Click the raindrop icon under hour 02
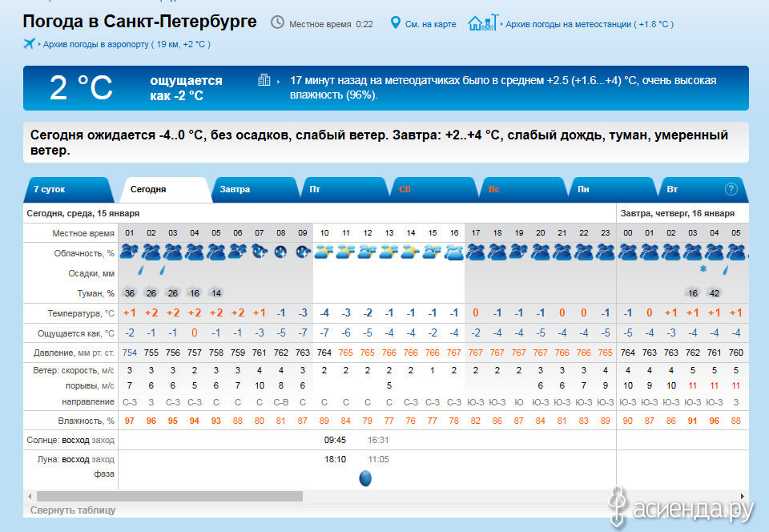The image size is (769, 532). pos(141,270)
